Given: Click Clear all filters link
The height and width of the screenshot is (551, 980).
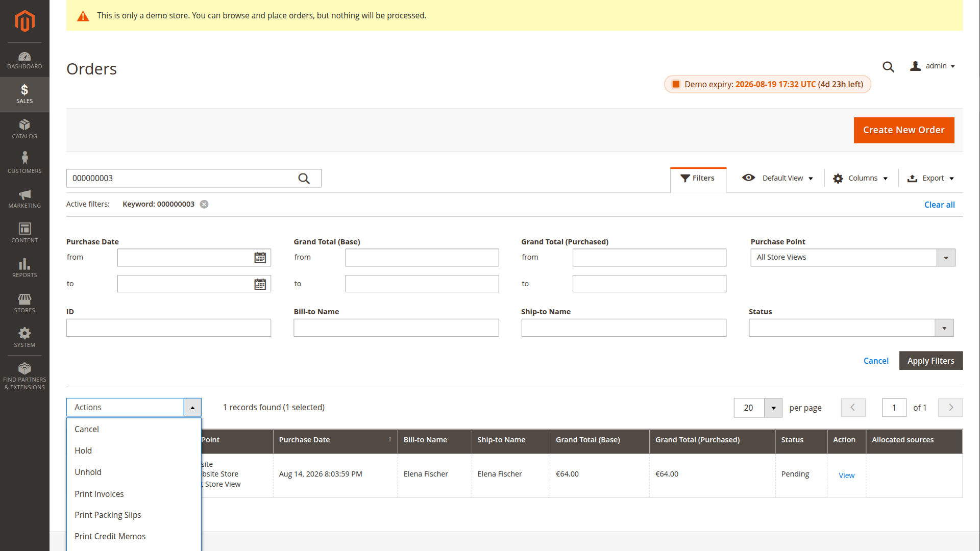Looking at the screenshot, I should (939, 205).
